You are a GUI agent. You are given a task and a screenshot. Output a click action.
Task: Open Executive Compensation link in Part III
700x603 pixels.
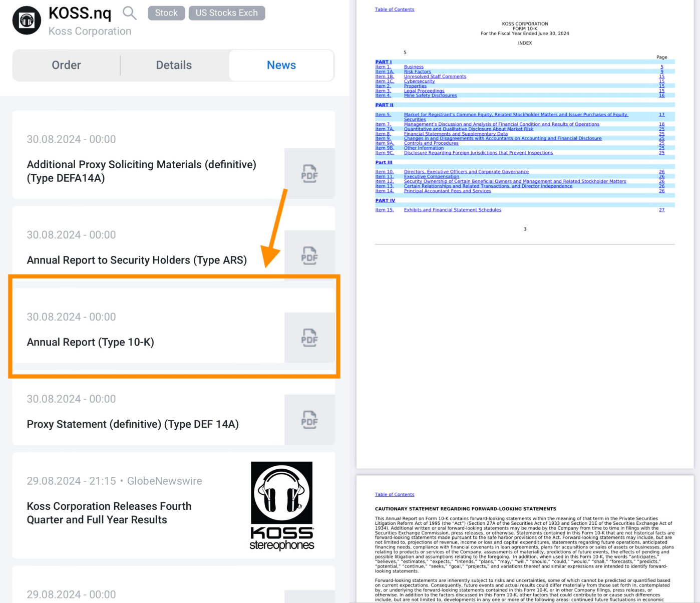(431, 176)
